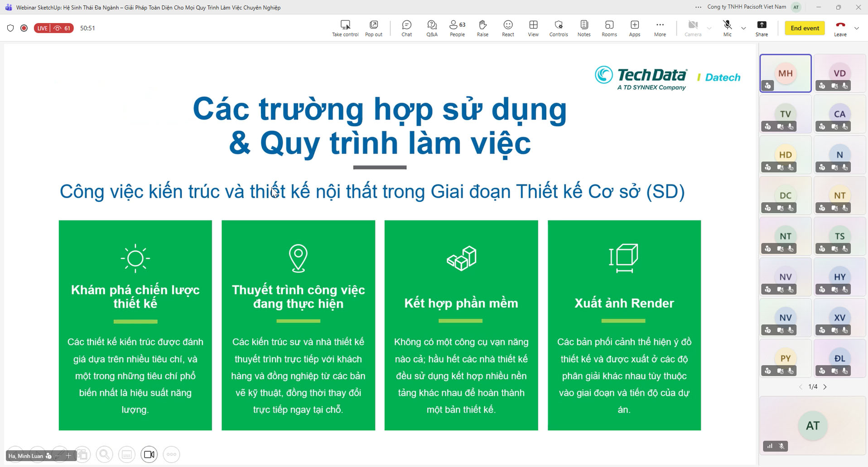
Task: Raise your hand in the meeting
Action: 482,28
